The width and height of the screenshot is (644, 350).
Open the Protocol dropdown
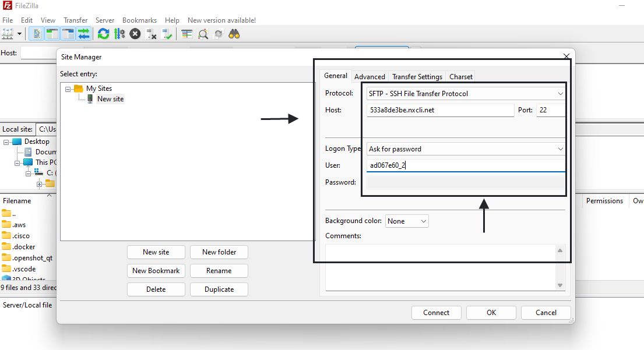point(466,94)
